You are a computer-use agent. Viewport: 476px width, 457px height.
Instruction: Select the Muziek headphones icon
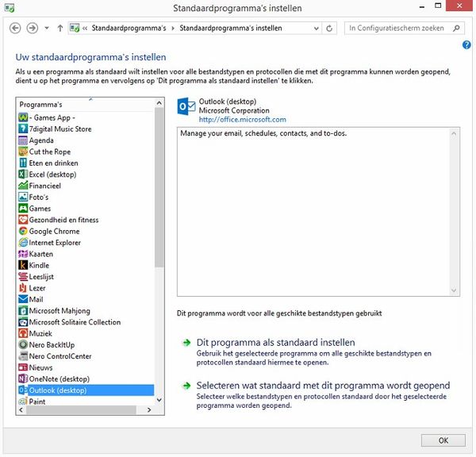point(23,333)
